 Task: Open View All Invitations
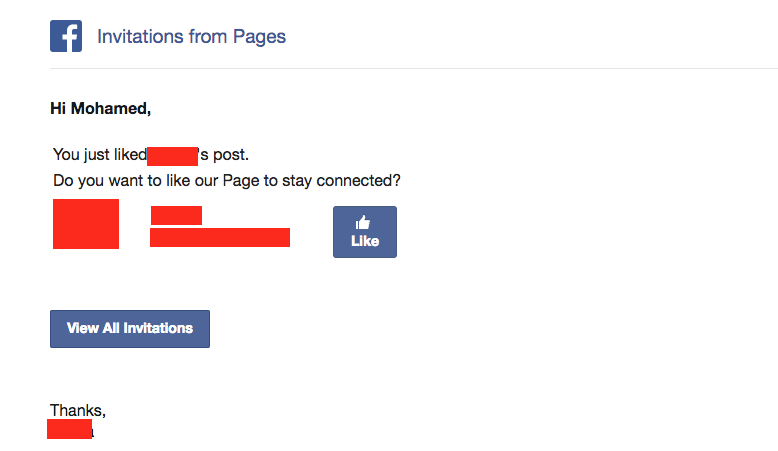(130, 329)
